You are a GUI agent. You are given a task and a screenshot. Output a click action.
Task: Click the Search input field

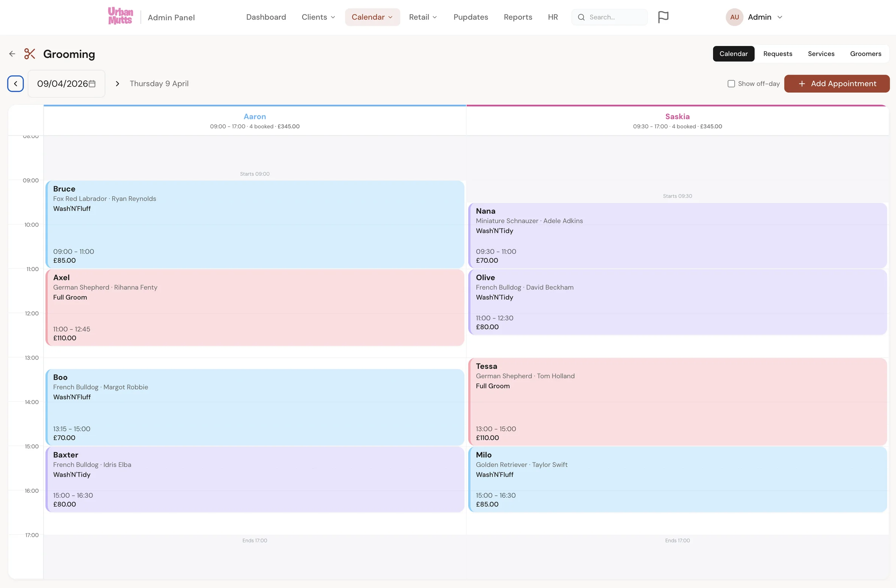pyautogui.click(x=609, y=17)
